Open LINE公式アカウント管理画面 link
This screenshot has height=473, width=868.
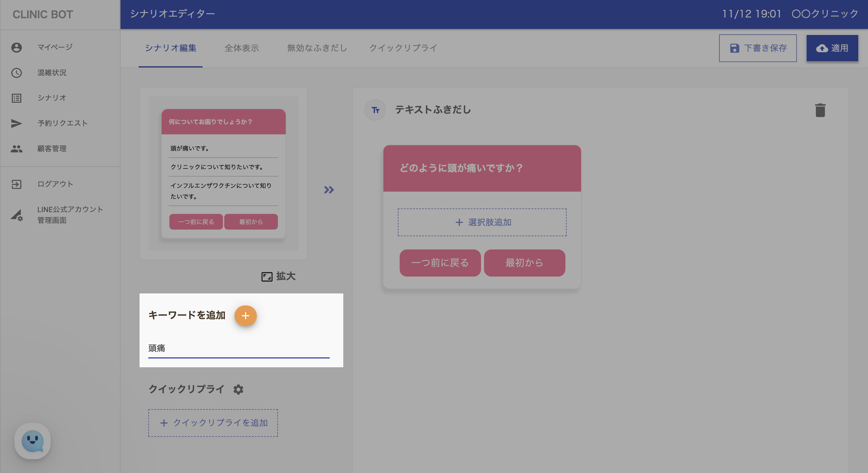pyautogui.click(x=70, y=215)
